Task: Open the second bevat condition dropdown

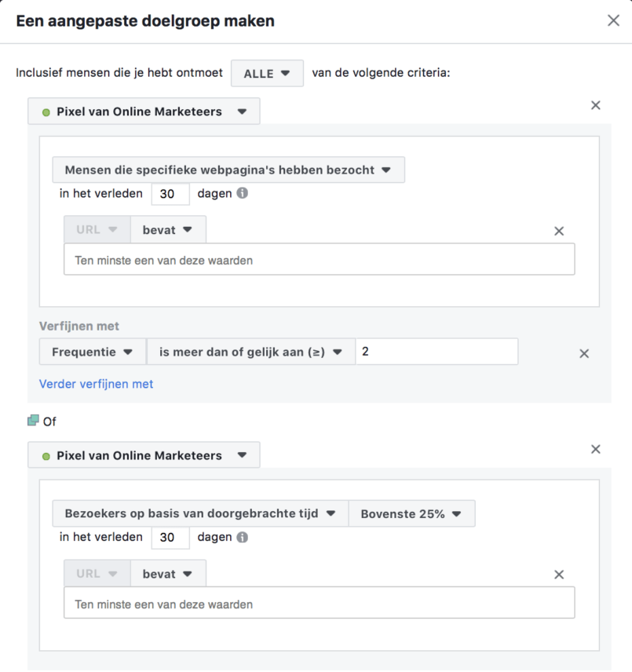Action: (168, 574)
